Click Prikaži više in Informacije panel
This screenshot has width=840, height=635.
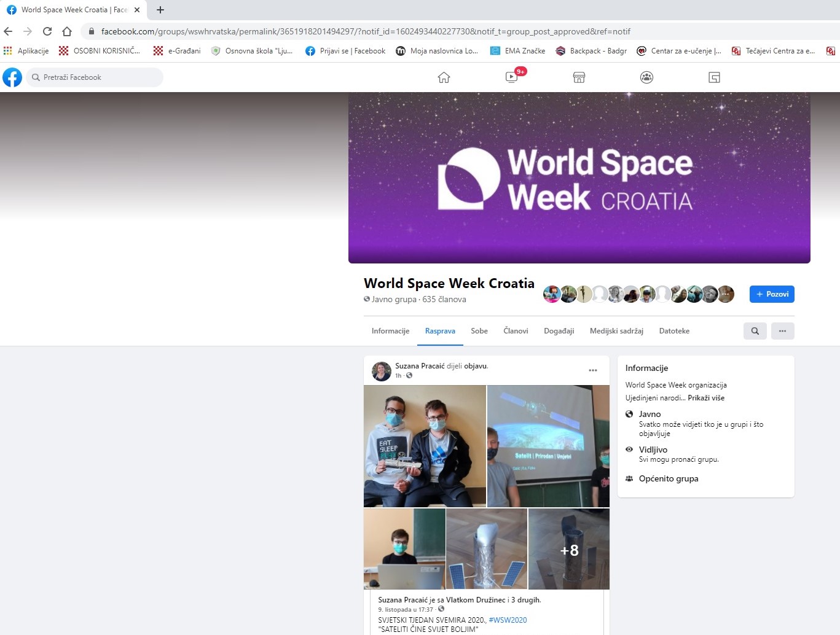[706, 398]
